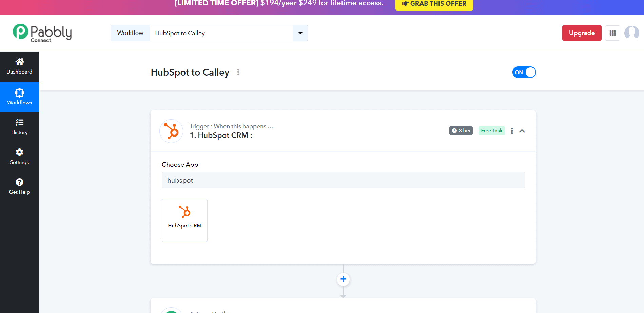
Task: Open the Dashboard from the sidebar
Action: pyautogui.click(x=19, y=67)
